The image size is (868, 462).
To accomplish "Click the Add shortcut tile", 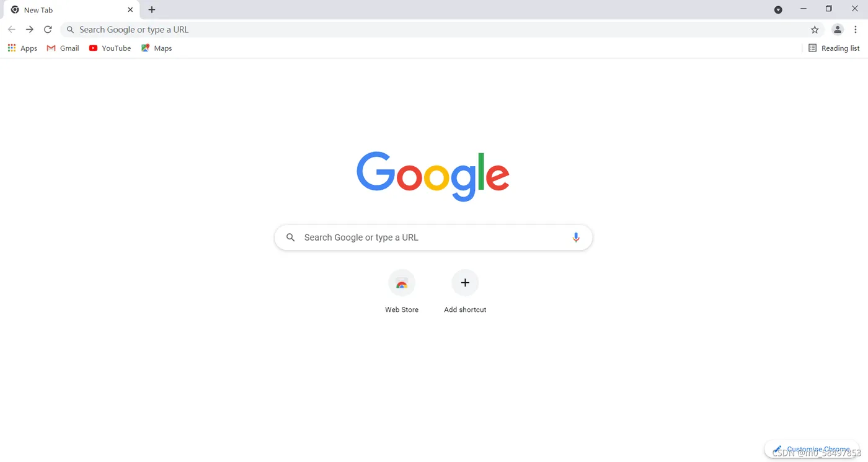I will [465, 291].
